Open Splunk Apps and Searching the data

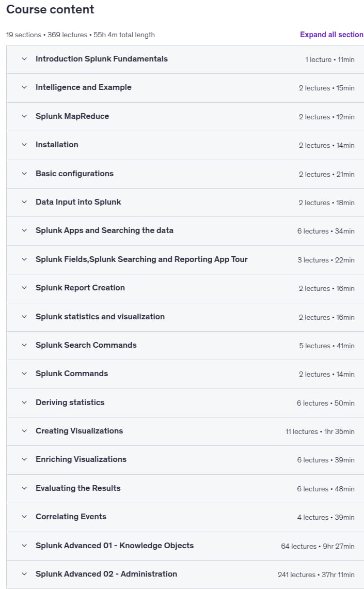[185, 231]
